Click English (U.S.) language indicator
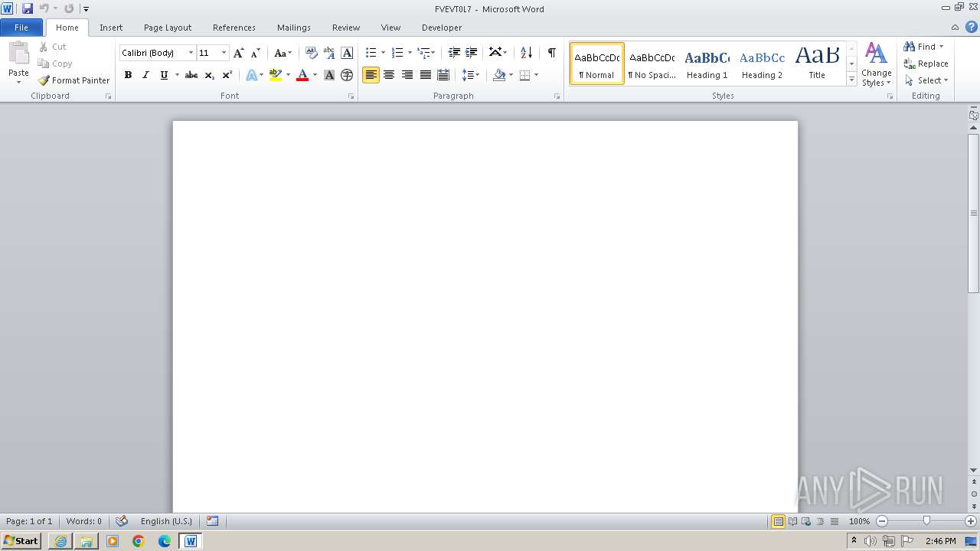This screenshot has height=551, width=980. (x=166, y=521)
